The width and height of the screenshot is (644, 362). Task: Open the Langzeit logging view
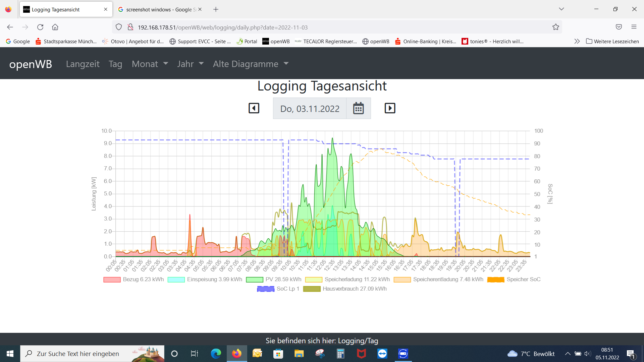tap(83, 64)
